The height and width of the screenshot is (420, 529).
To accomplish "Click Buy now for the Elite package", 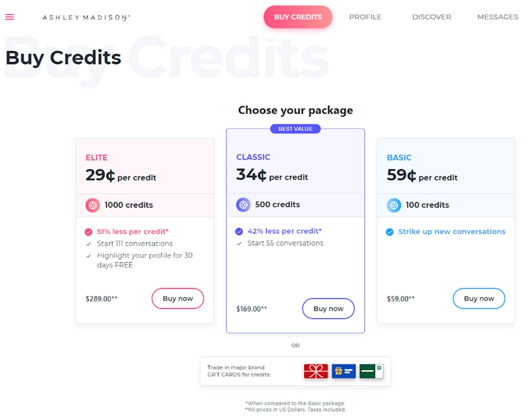I will coord(177,298).
